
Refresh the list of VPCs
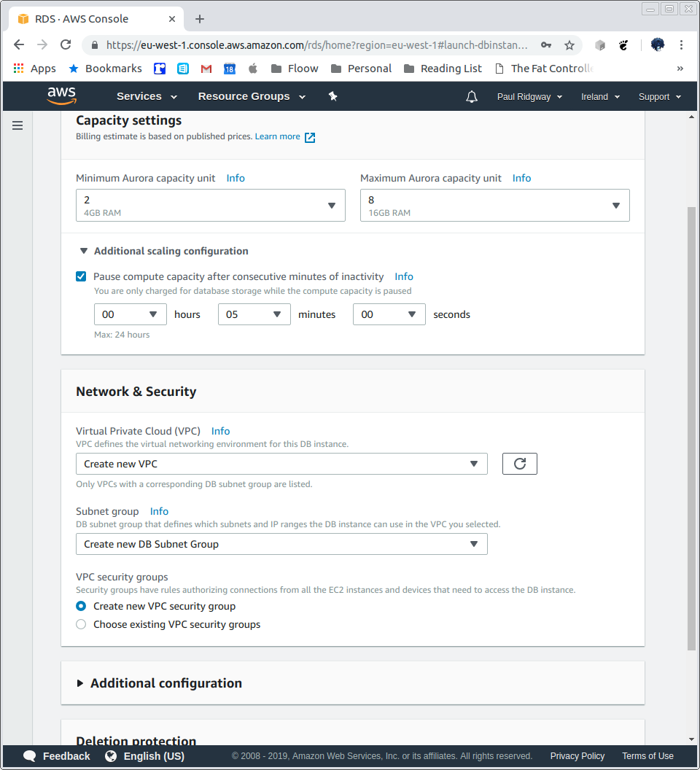(x=519, y=463)
